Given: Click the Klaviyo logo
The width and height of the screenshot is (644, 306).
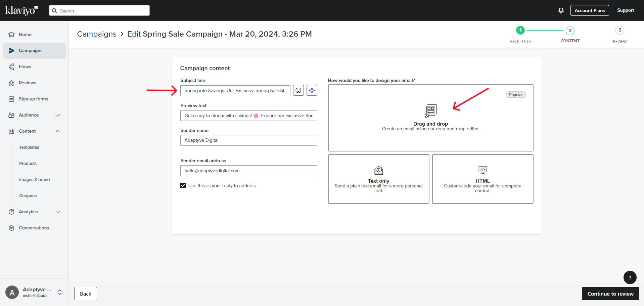Looking at the screenshot, I should pyautogui.click(x=22, y=10).
